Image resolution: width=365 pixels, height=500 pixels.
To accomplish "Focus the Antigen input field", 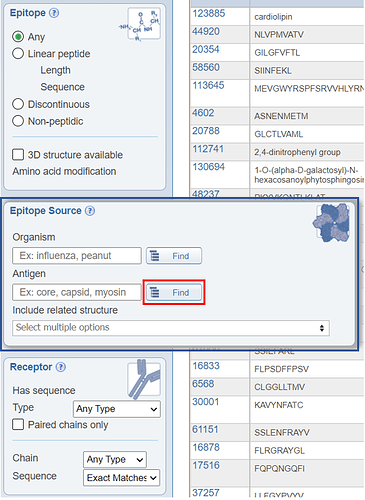I will [x=77, y=292].
